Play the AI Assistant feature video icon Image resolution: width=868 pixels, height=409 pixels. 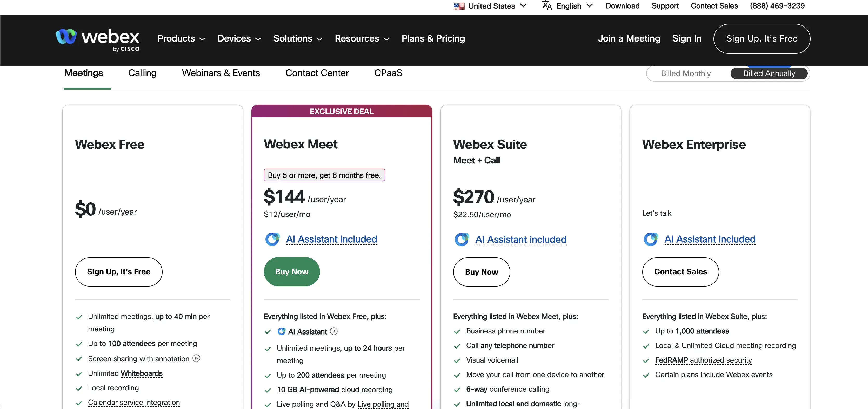point(333,331)
